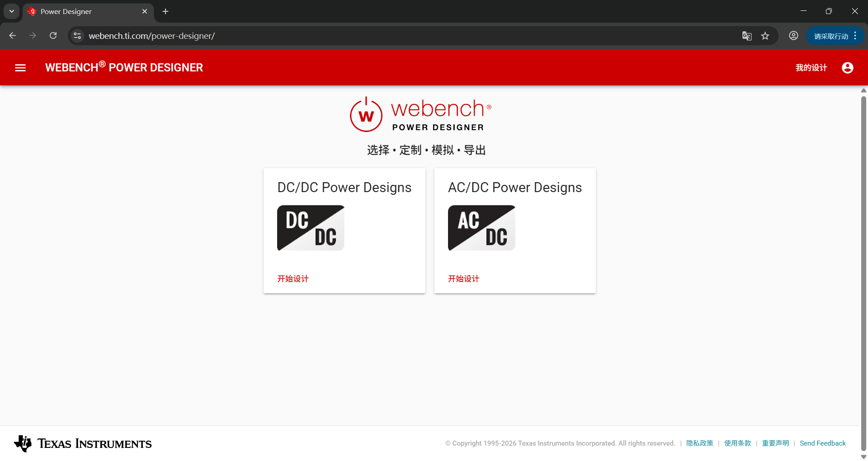View site information icon in address bar

coord(77,36)
